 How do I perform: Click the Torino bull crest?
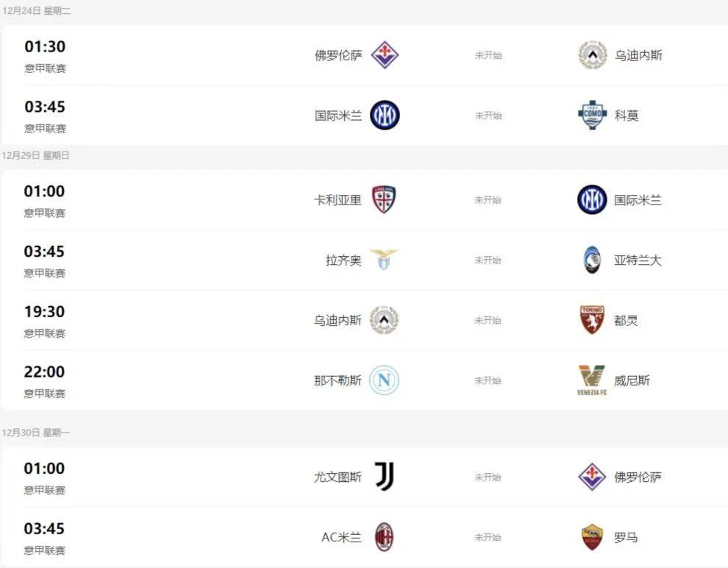tap(592, 320)
